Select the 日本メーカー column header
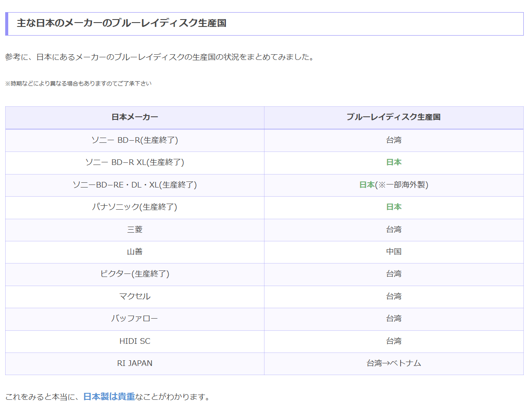532x415 pixels. pyautogui.click(x=135, y=117)
